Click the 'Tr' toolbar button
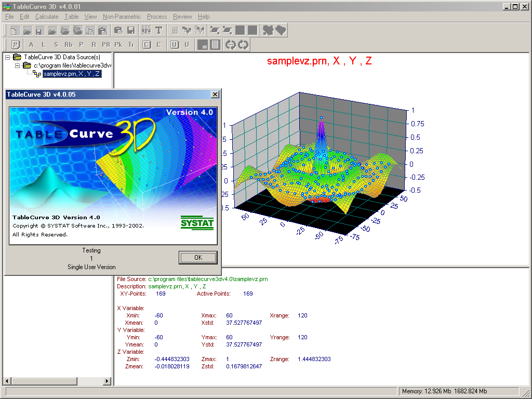Image resolution: width=532 pixels, height=399 pixels. (x=131, y=45)
